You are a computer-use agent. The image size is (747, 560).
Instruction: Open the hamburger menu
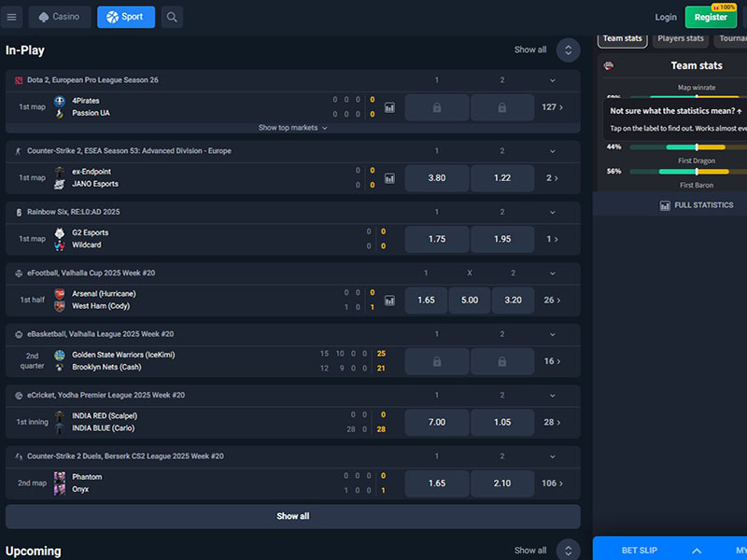point(11,17)
